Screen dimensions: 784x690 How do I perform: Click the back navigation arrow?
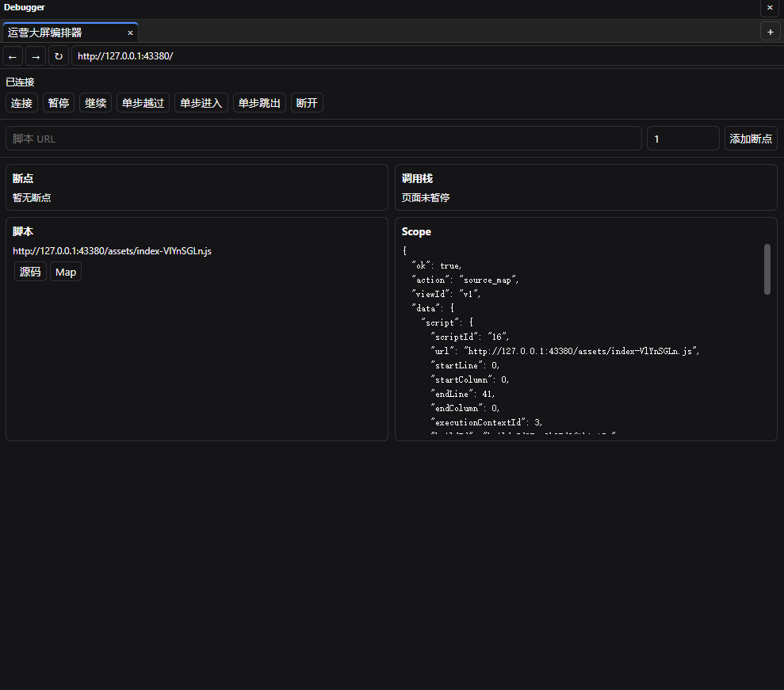point(13,56)
